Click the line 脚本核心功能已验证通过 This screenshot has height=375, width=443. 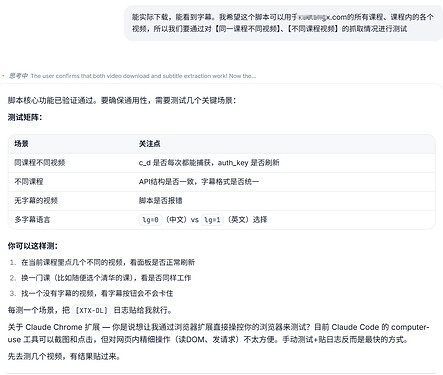pyautogui.click(x=122, y=101)
